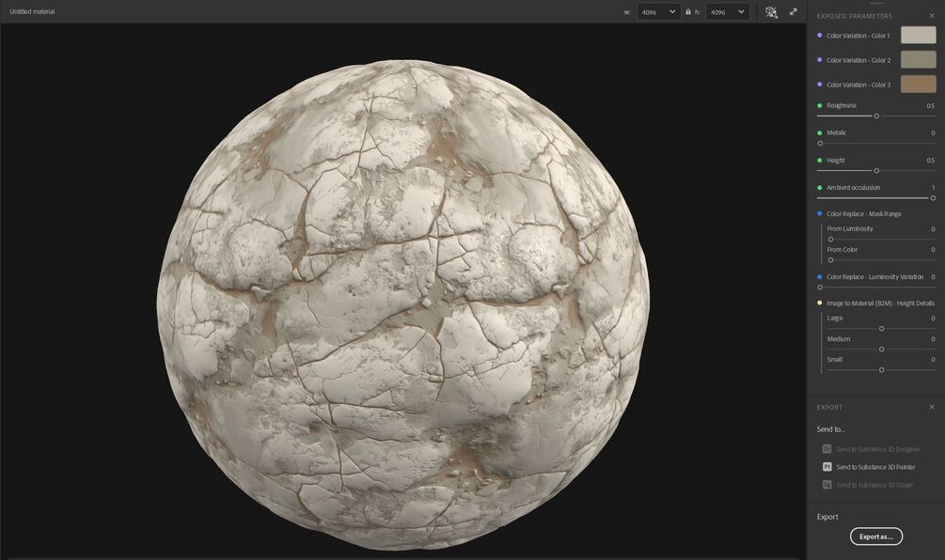945x560 pixels.
Task: Click the green dot beside Height
Action: pyautogui.click(x=819, y=160)
